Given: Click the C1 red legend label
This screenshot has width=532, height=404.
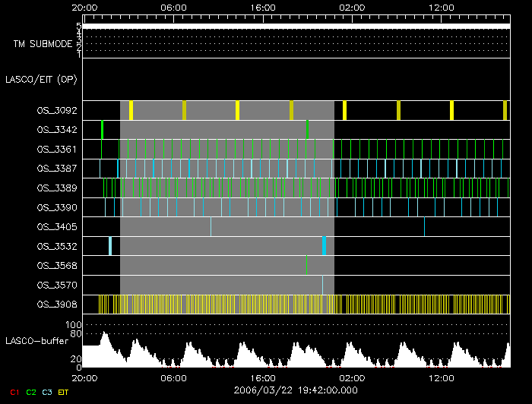Looking at the screenshot, I should (14, 392).
